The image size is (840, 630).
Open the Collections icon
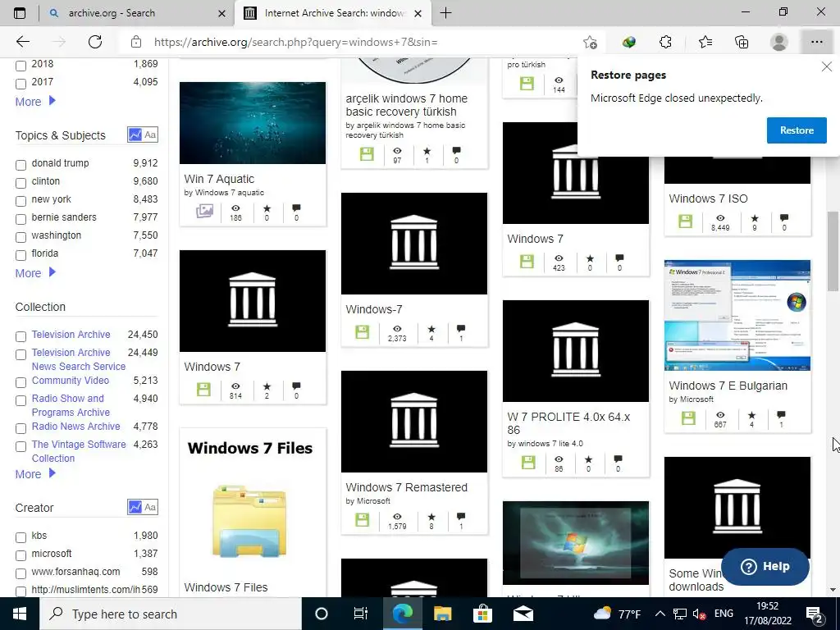tap(742, 42)
